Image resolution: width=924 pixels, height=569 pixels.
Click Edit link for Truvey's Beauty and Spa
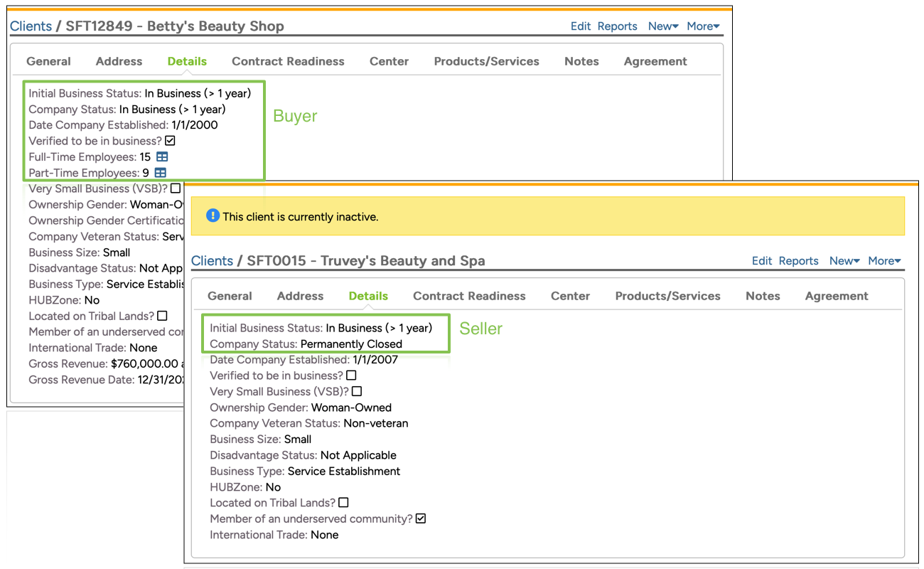(762, 261)
